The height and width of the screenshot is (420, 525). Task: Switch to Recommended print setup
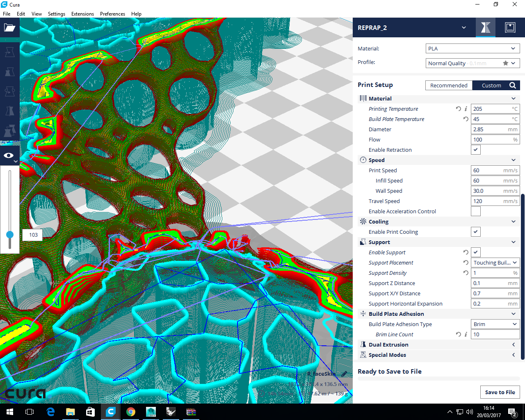449,85
